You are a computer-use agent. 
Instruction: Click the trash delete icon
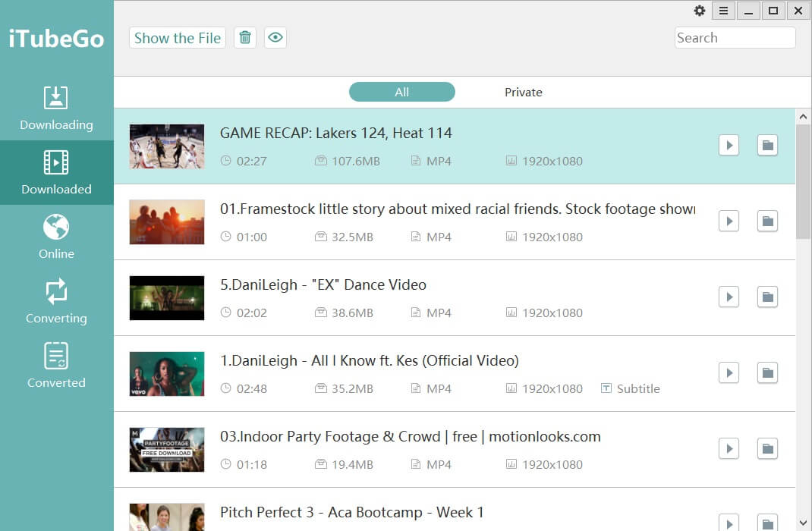pyautogui.click(x=245, y=38)
